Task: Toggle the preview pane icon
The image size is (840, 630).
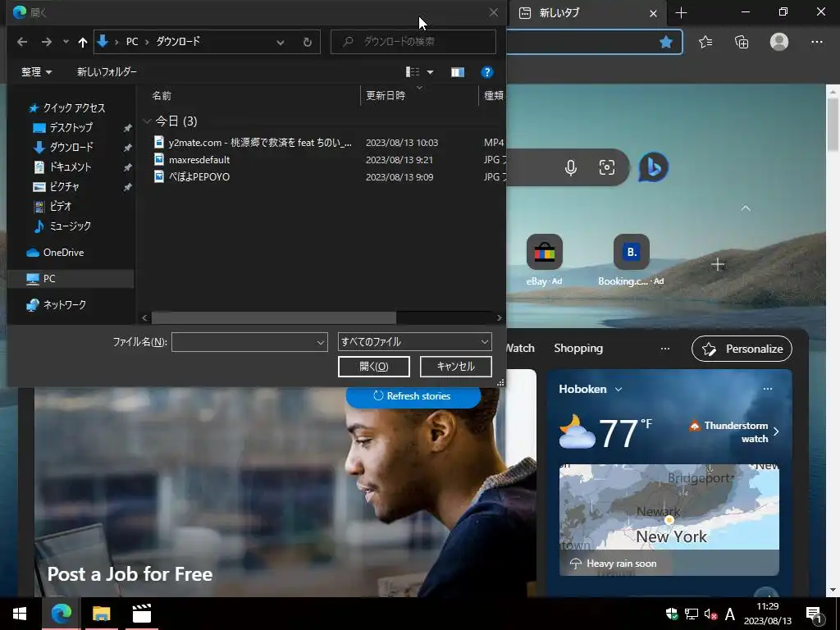Action: click(458, 72)
